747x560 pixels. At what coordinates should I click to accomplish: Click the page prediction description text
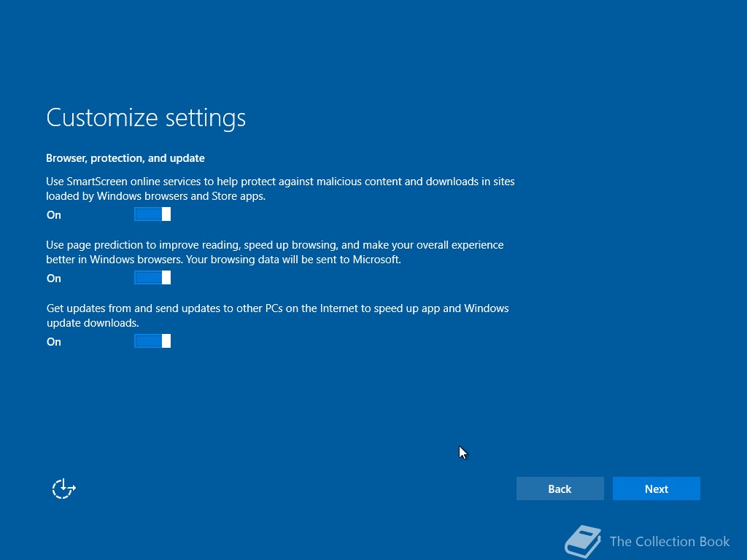[275, 252]
